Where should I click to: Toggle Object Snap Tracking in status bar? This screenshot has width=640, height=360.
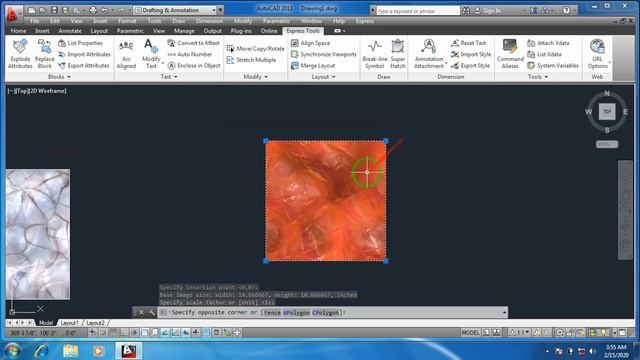point(165,333)
